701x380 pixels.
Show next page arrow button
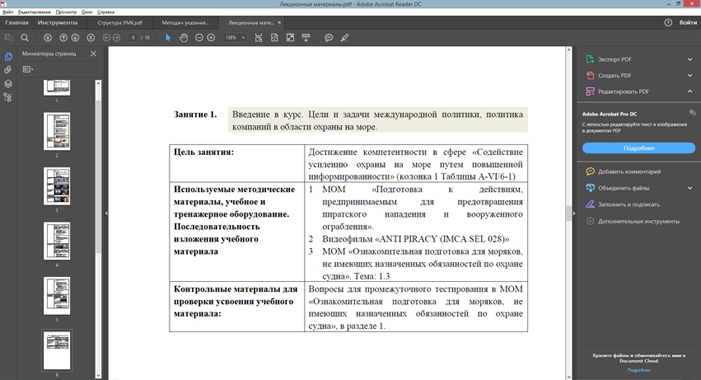click(75, 38)
